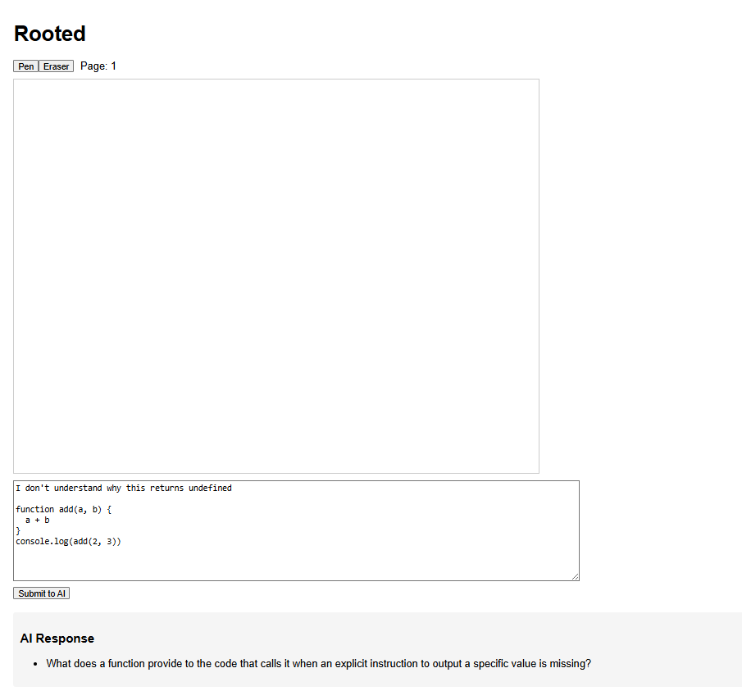Focus the question text area
Viewport: 742px width, 700px height.
click(295, 530)
